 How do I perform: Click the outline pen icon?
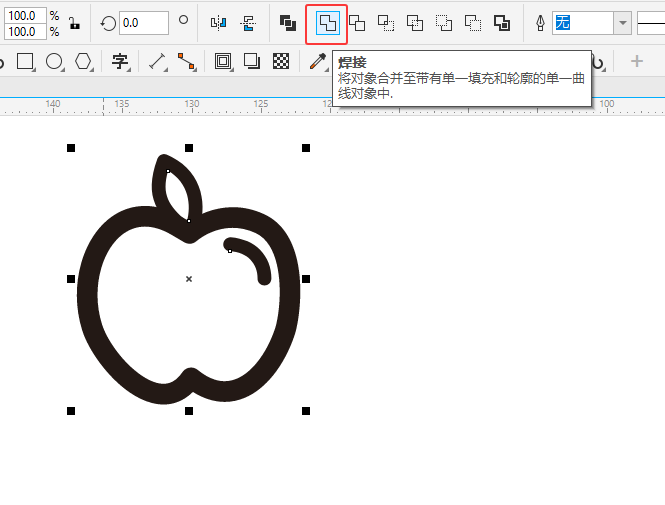[540, 23]
